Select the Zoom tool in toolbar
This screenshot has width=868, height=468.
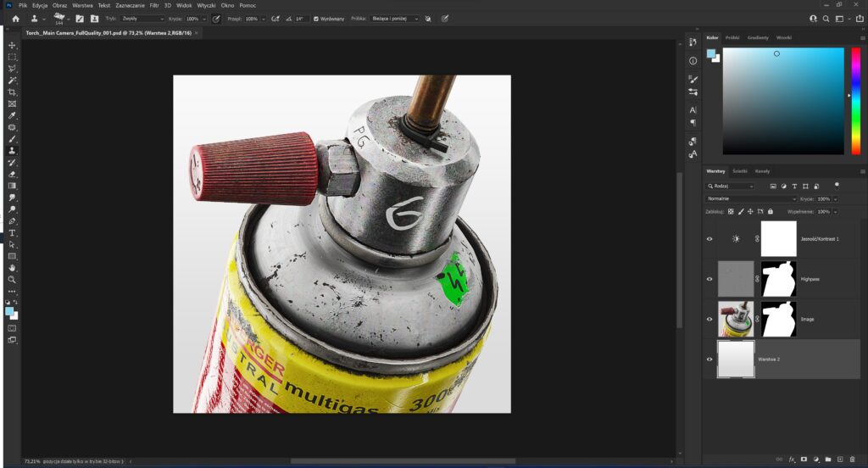tap(12, 280)
